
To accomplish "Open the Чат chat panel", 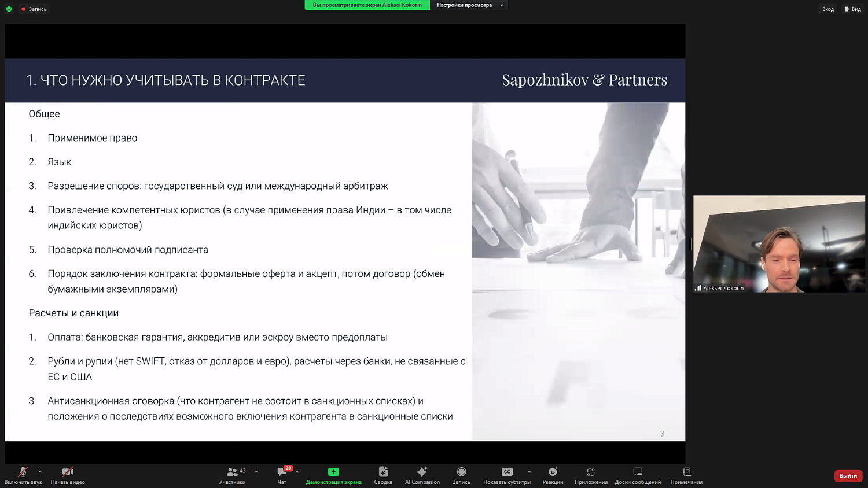I will pos(282,475).
